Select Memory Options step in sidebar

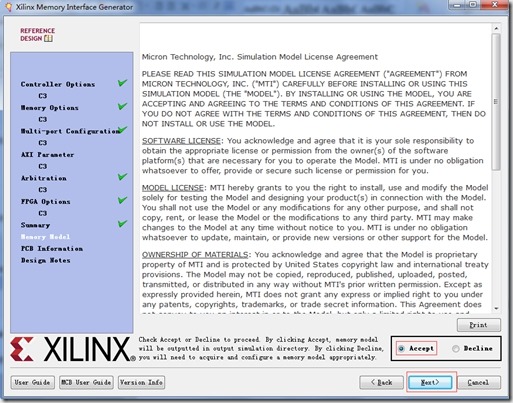pyautogui.click(x=50, y=108)
